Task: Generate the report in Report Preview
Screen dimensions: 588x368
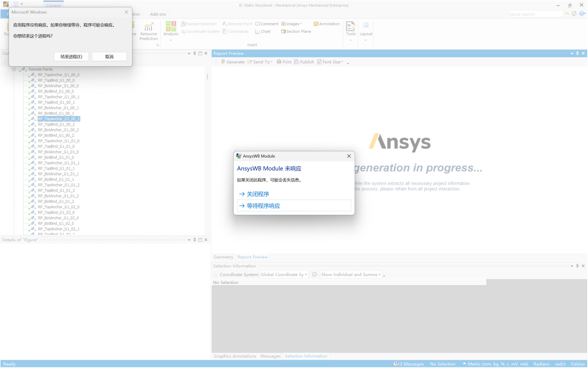Action: [233, 62]
